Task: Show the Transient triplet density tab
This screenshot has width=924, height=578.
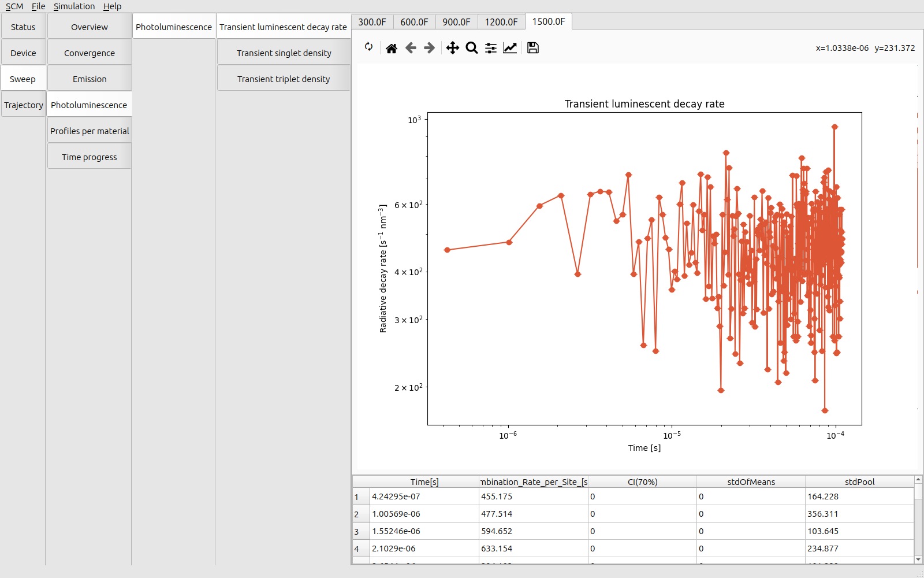Action: coord(284,79)
